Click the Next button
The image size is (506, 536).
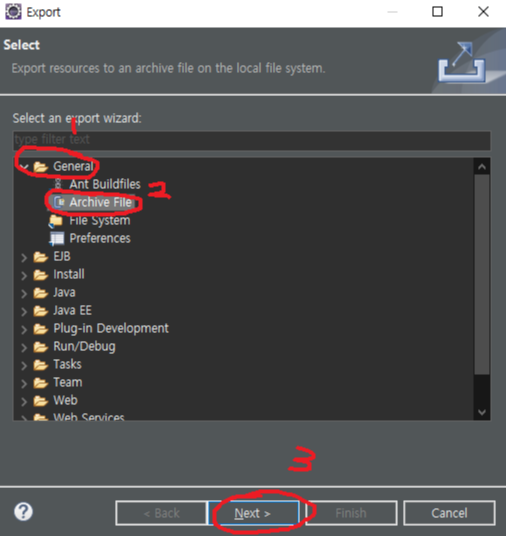click(x=253, y=513)
